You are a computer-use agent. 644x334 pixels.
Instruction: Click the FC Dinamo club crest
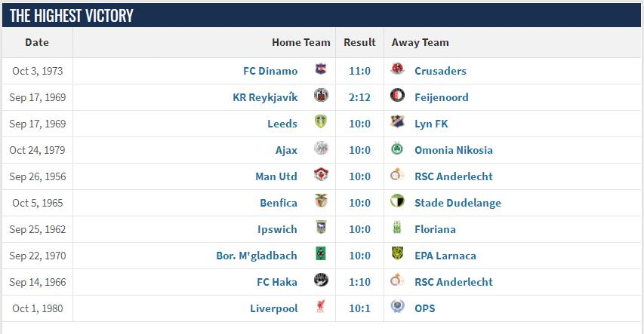coord(321,69)
